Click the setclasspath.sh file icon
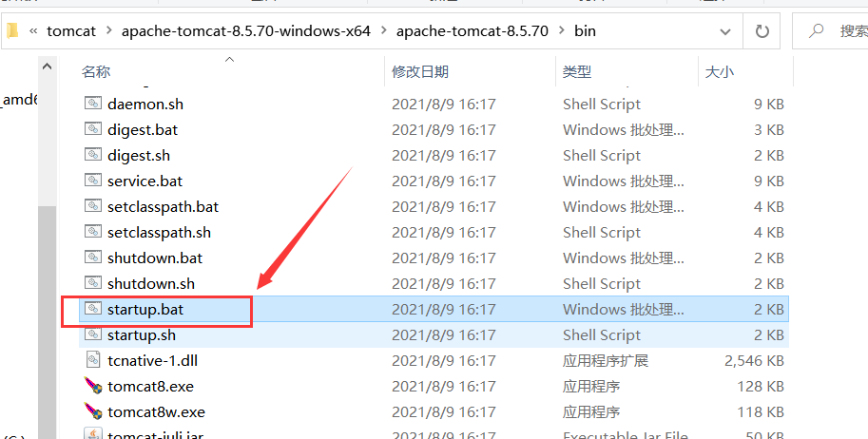This screenshot has width=868, height=439. 92,232
